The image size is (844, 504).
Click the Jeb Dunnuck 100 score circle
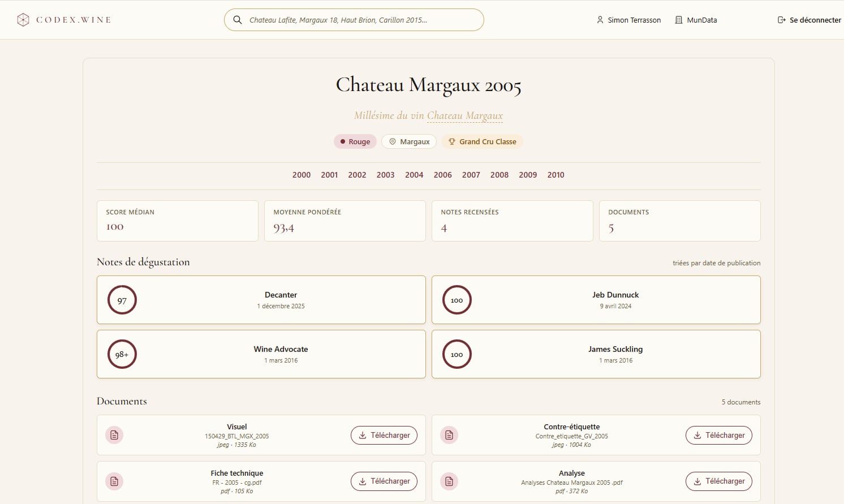[457, 300]
